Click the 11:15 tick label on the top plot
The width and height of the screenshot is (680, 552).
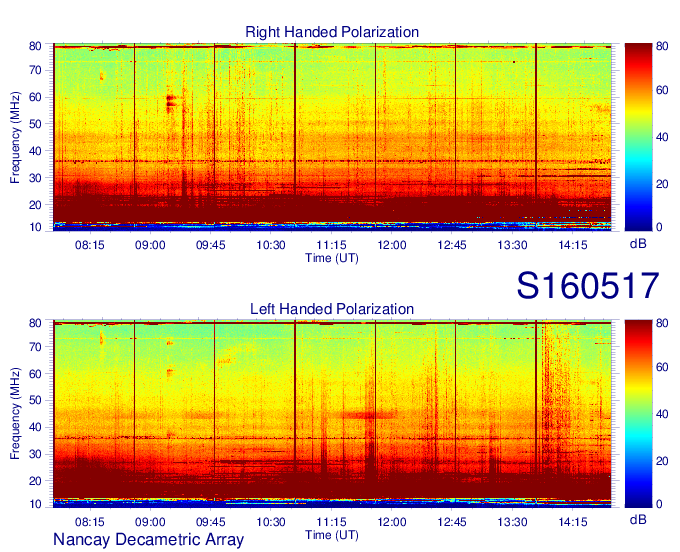click(x=331, y=245)
